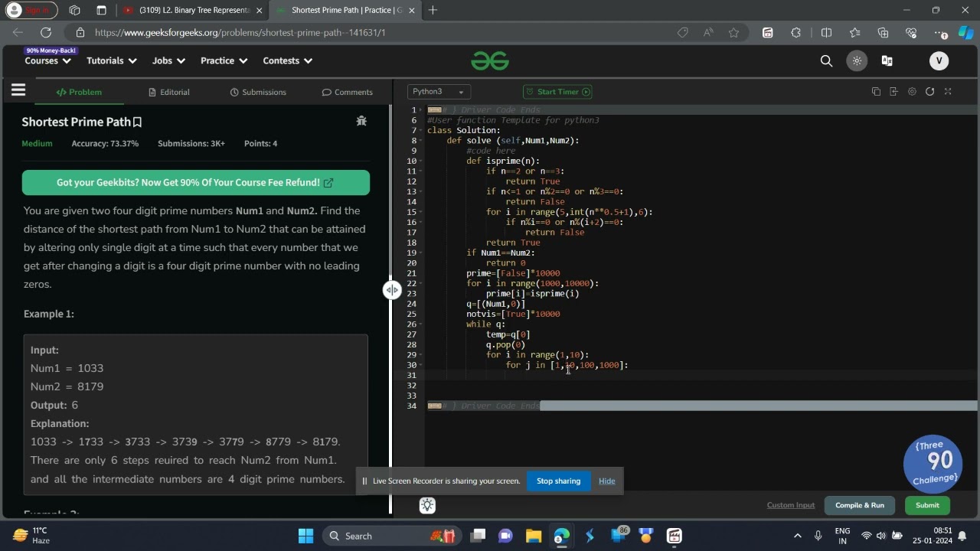The width and height of the screenshot is (980, 551).
Task: Close the YouTube browser tab
Action: [259, 11]
